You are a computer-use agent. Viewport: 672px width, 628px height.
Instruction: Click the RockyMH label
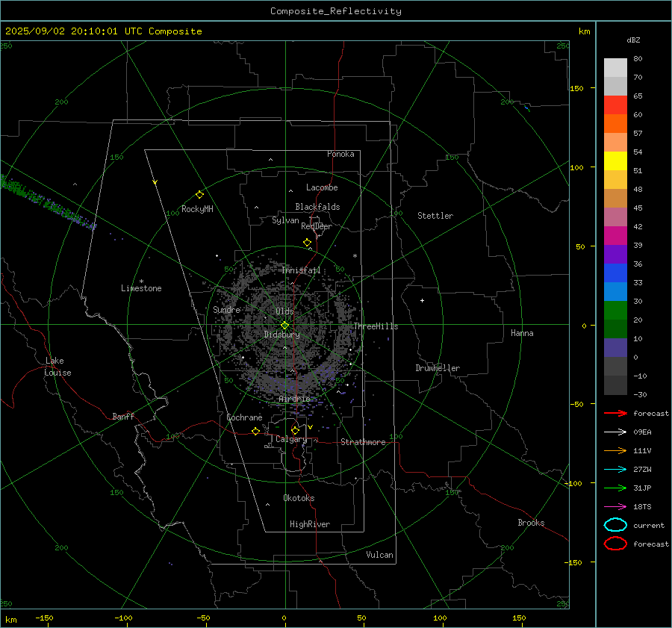pos(197,209)
